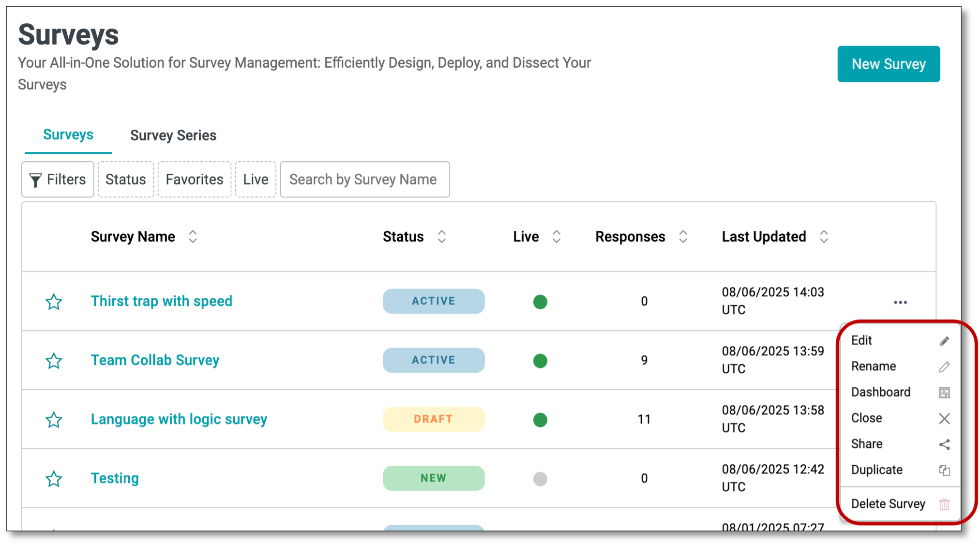Viewport: 980px width, 548px height.
Task: Mark Language with logic survey as favorite
Action: [x=54, y=420]
